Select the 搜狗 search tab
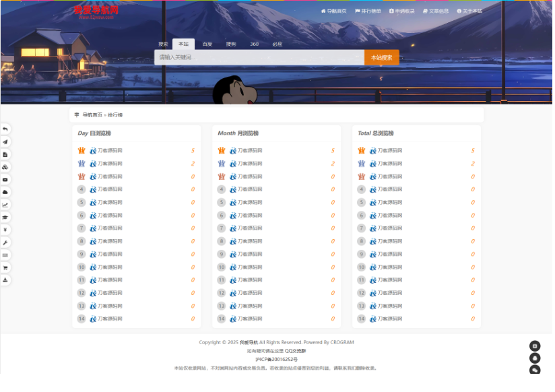Screen dimensions: 555x392 click(x=231, y=44)
